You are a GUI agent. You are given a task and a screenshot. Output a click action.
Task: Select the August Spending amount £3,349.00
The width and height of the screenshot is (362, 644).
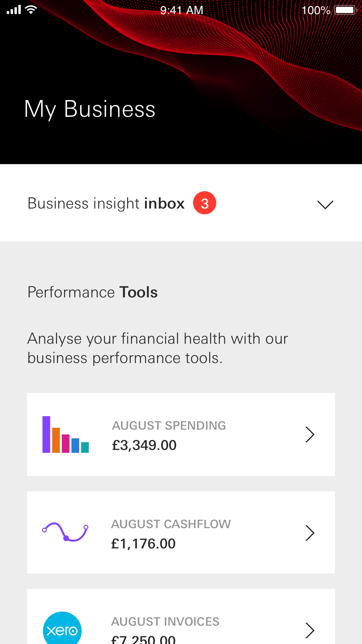click(x=144, y=445)
